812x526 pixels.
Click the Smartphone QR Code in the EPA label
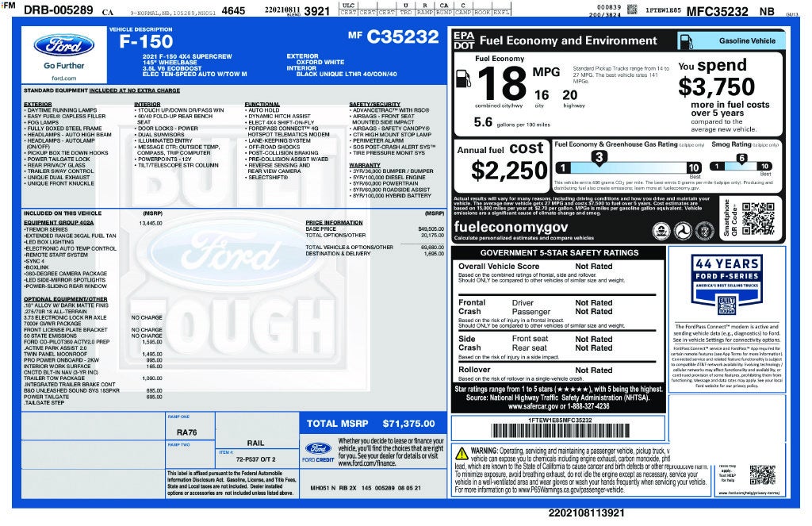pos(758,219)
